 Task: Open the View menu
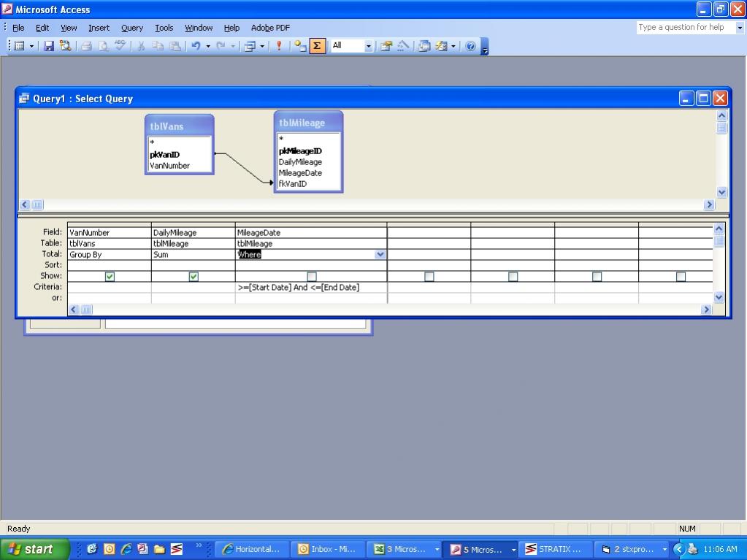point(69,28)
